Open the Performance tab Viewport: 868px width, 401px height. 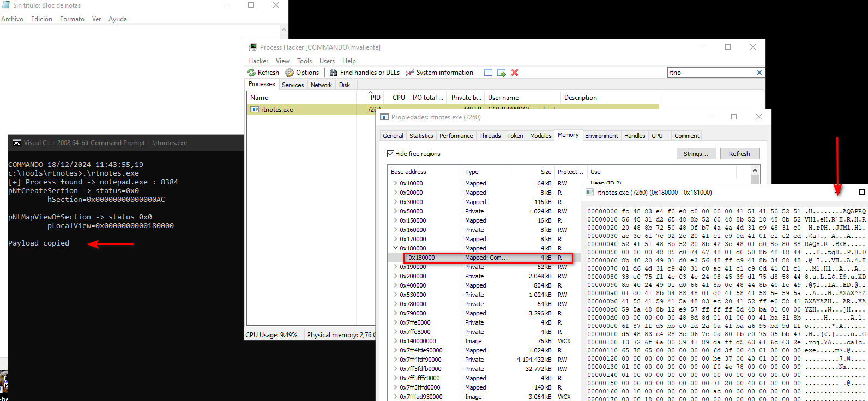456,136
